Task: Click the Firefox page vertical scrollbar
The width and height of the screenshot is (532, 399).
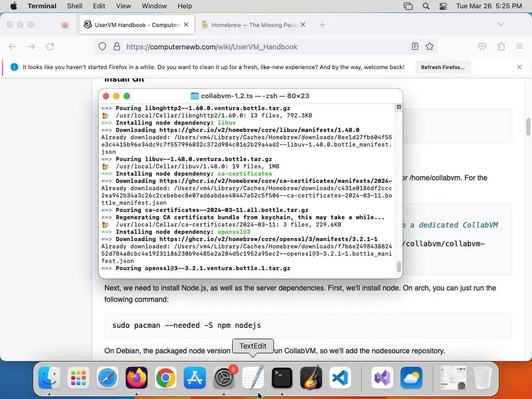Action: pos(528,127)
